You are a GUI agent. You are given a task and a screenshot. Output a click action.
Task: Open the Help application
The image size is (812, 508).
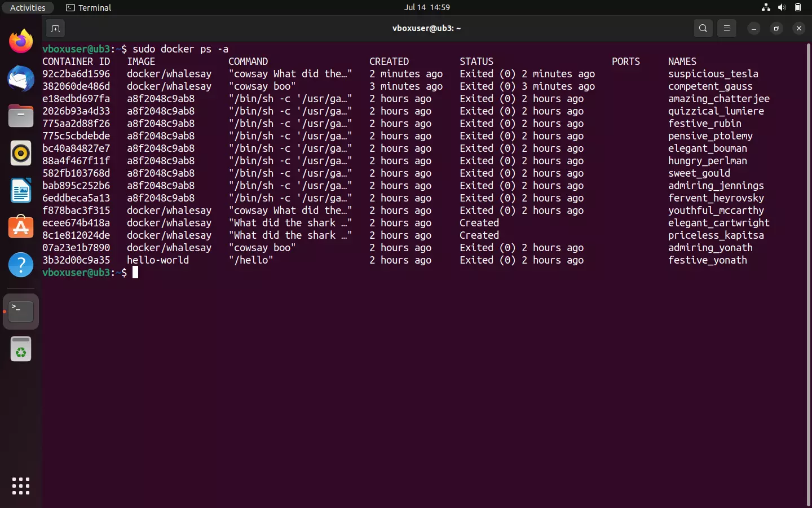coord(21,265)
